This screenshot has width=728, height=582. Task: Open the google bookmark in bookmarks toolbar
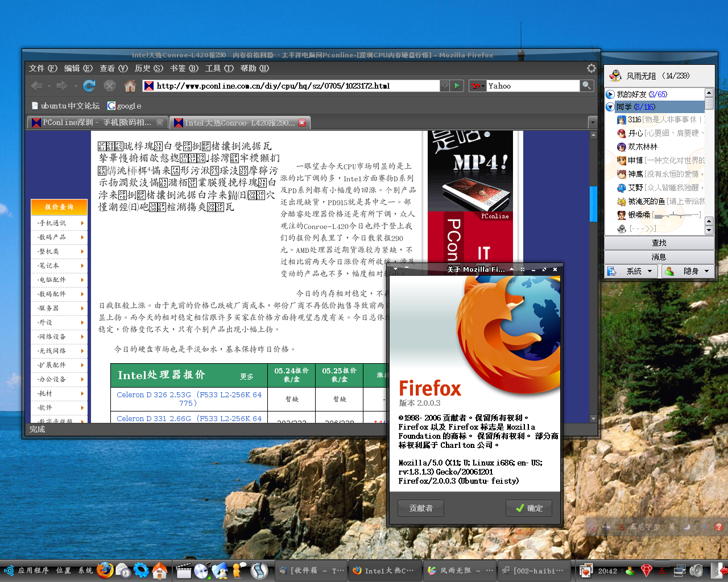coord(125,106)
